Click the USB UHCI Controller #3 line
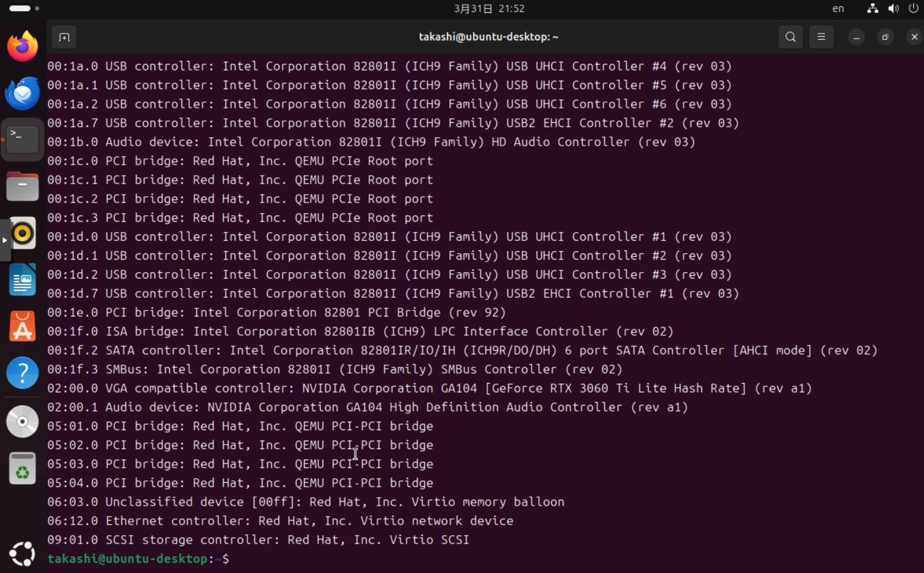The height and width of the screenshot is (573, 924). (390, 274)
